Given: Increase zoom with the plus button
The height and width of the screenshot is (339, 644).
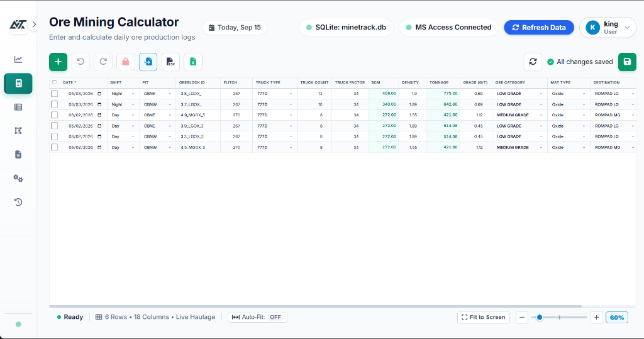Looking at the screenshot, I should click(596, 317).
